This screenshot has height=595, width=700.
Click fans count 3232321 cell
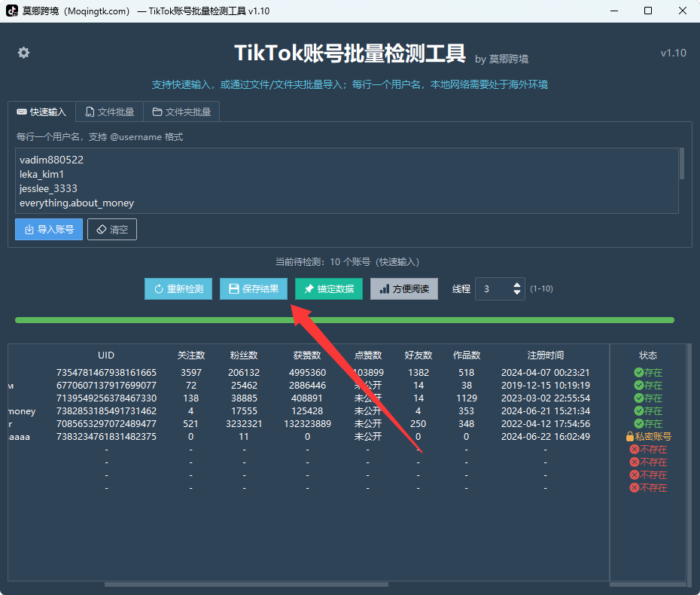[244, 423]
